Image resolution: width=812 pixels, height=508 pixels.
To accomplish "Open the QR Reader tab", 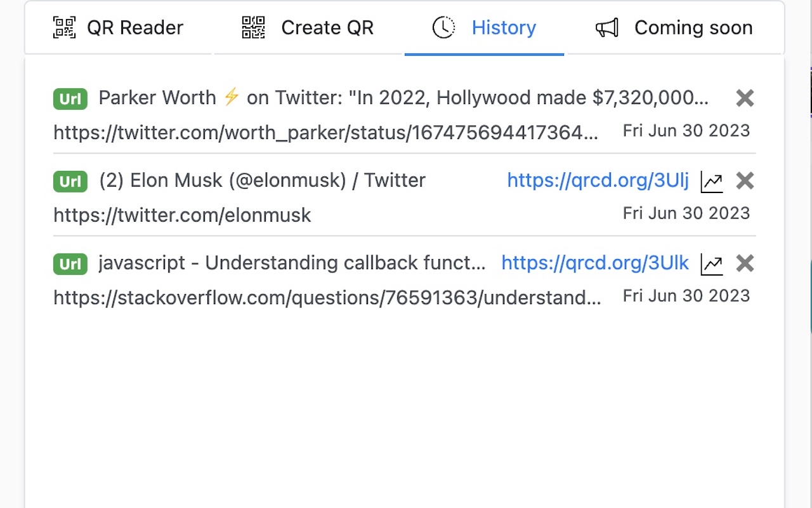I will tap(119, 28).
